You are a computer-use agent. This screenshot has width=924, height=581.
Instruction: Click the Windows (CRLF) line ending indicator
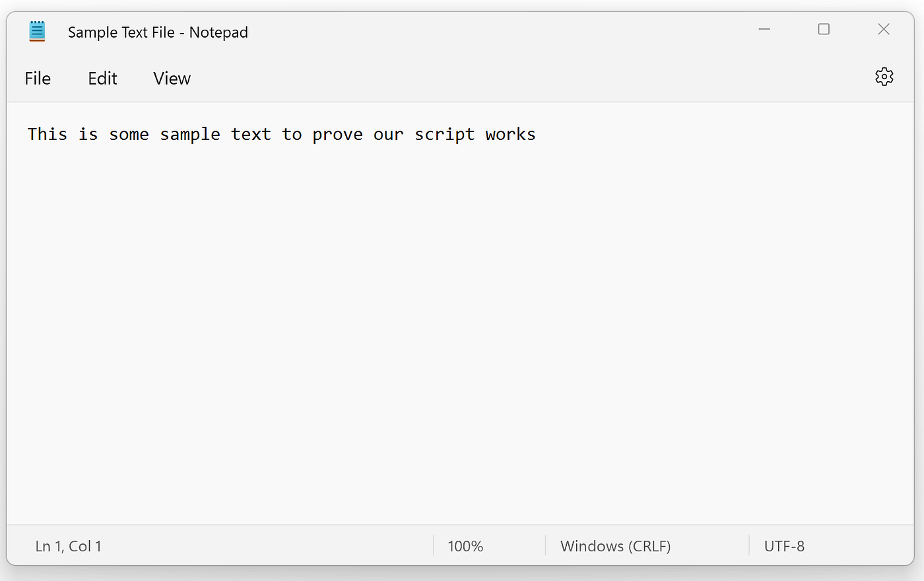tap(615, 546)
